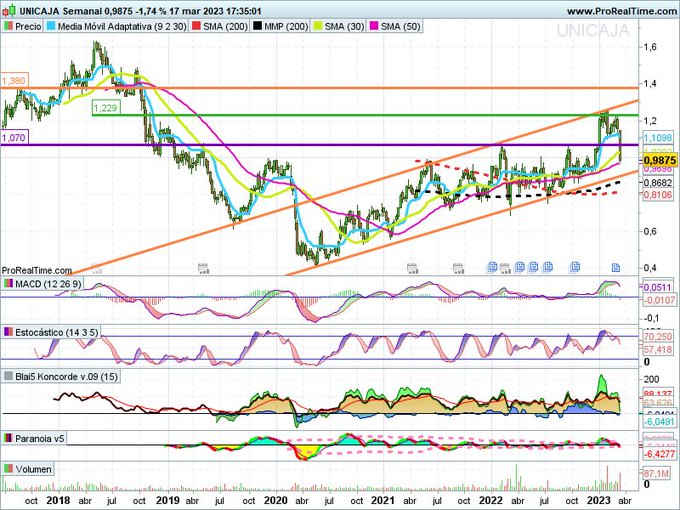The width and height of the screenshot is (680, 510).
Task: Click the Paranoia v5 panel icon
Action: click(x=8, y=438)
